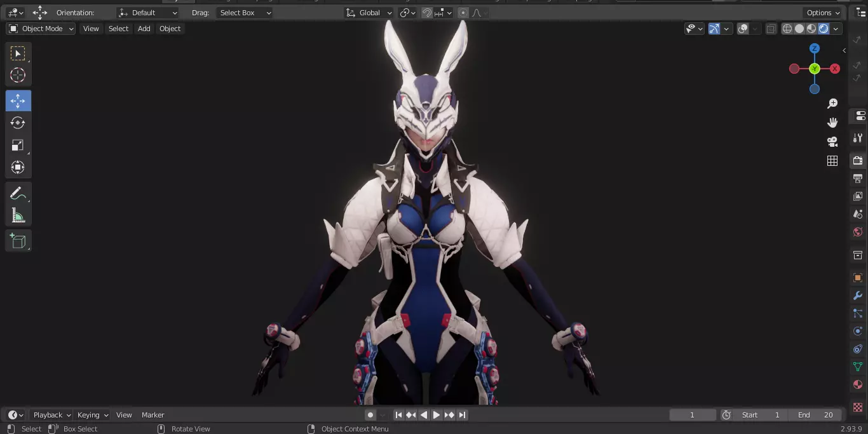Open the Object properties tab
The image size is (868, 434).
click(858, 278)
